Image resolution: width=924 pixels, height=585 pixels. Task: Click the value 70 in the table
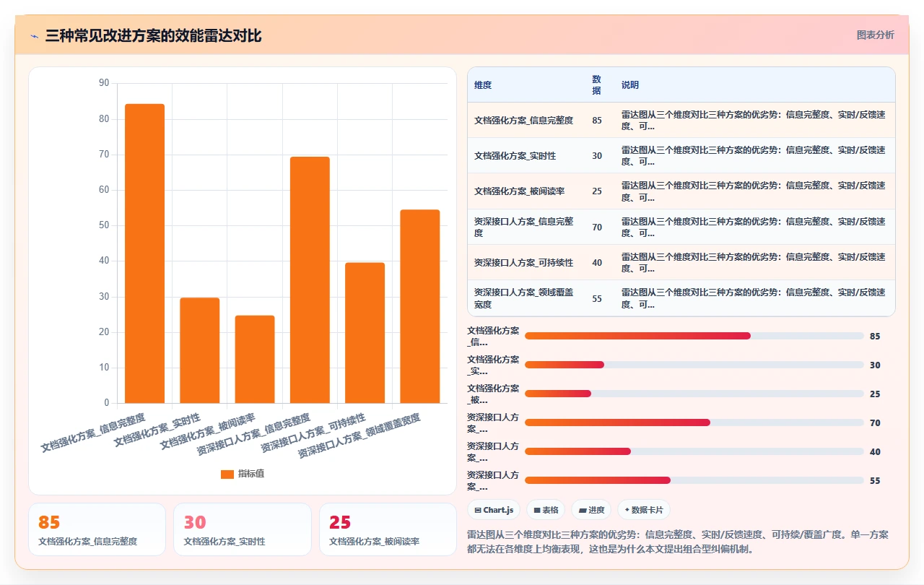point(597,227)
